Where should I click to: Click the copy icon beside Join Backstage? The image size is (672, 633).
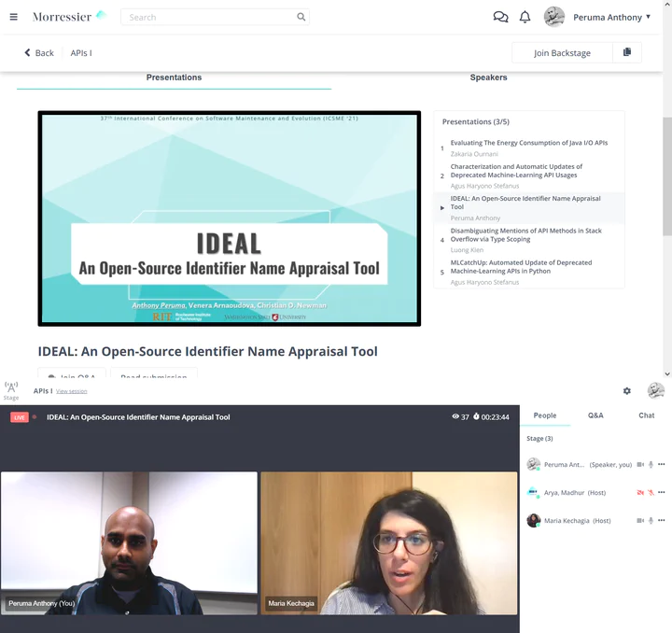tap(627, 52)
